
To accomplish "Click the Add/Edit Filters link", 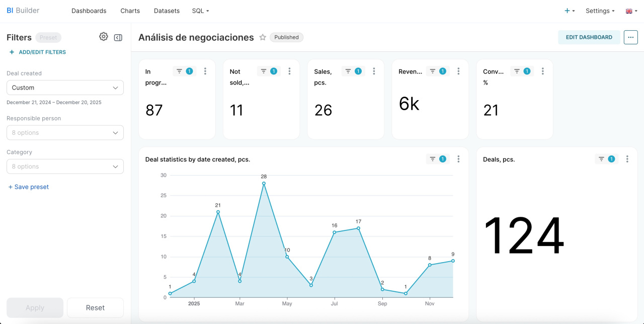I will [38, 52].
